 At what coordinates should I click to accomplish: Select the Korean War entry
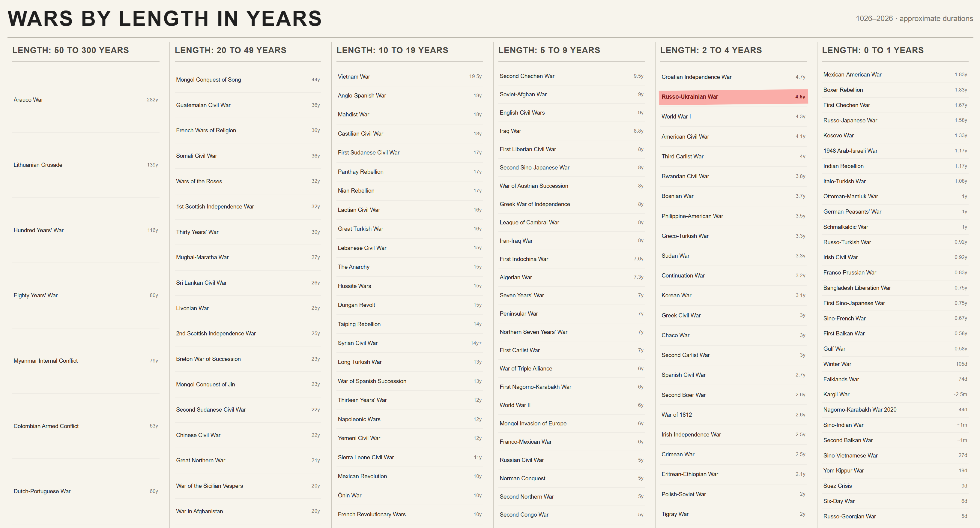pyautogui.click(x=733, y=295)
